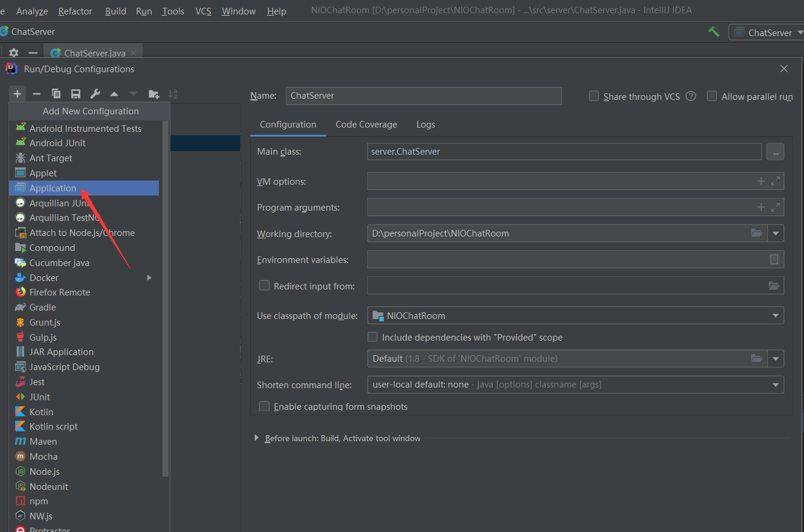Toggle Redirect input from checkbox
The width and height of the screenshot is (804, 532).
[x=264, y=285]
